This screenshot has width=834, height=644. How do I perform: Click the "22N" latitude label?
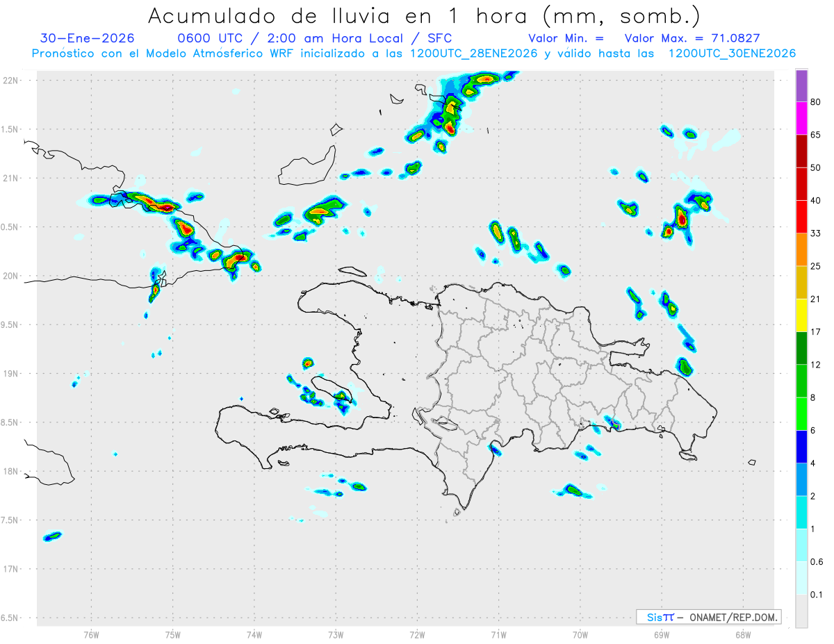point(11,80)
